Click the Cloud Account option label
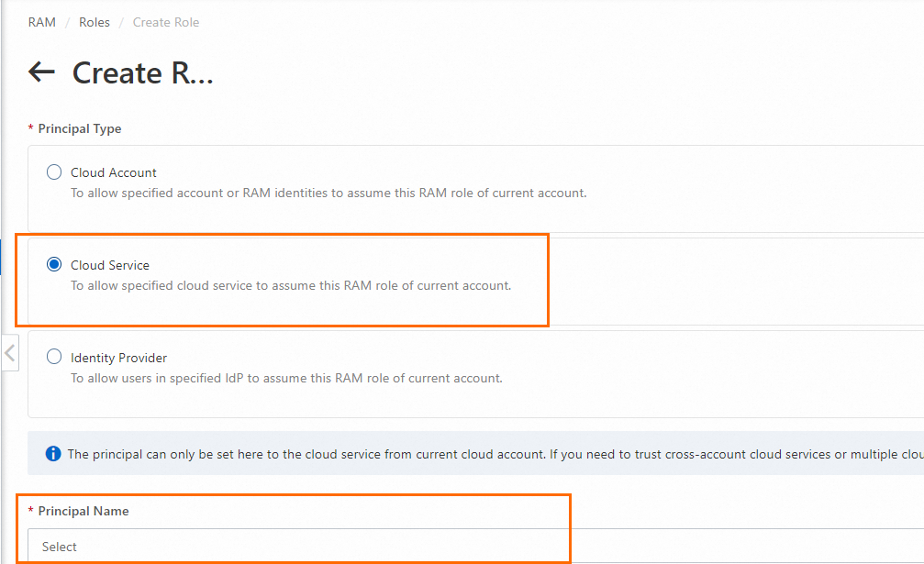This screenshot has height=564, width=924. coord(114,172)
